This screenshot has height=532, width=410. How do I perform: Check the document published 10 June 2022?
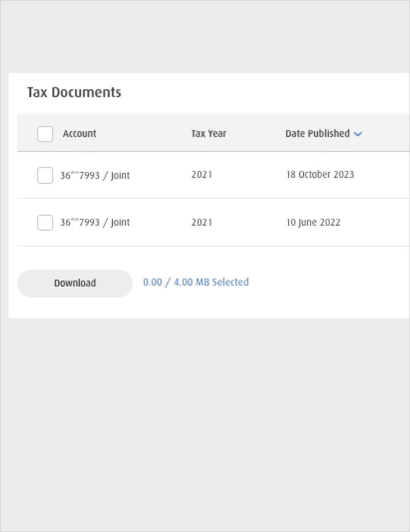(45, 223)
